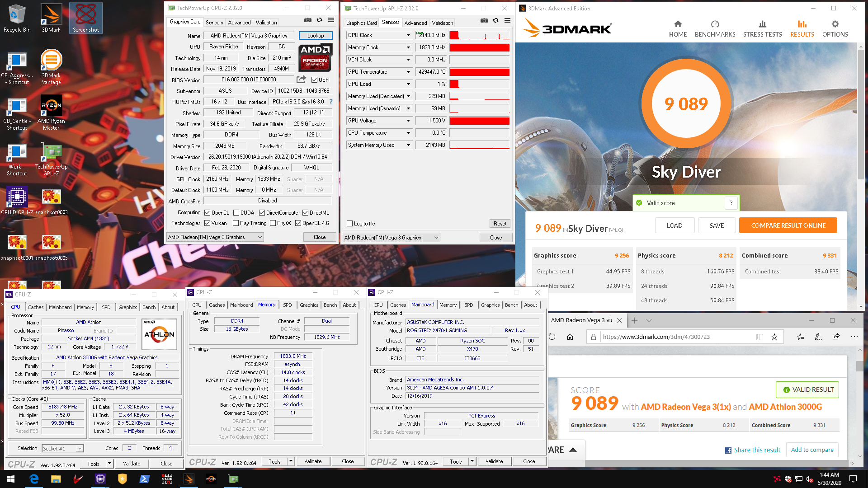Open Caches tab in CPU-Z CPU window
The height and width of the screenshot is (488, 868).
pyautogui.click(x=36, y=307)
